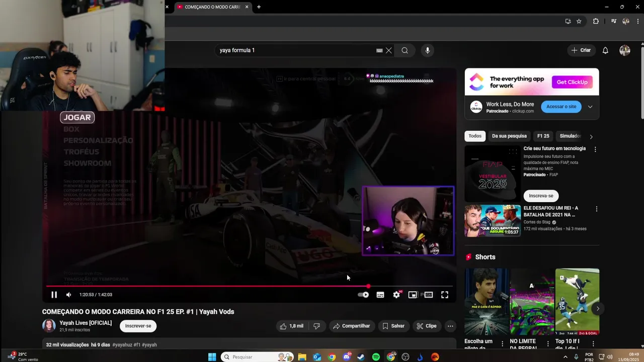Open menu for 'Top 10 If I' short

pos(593,344)
